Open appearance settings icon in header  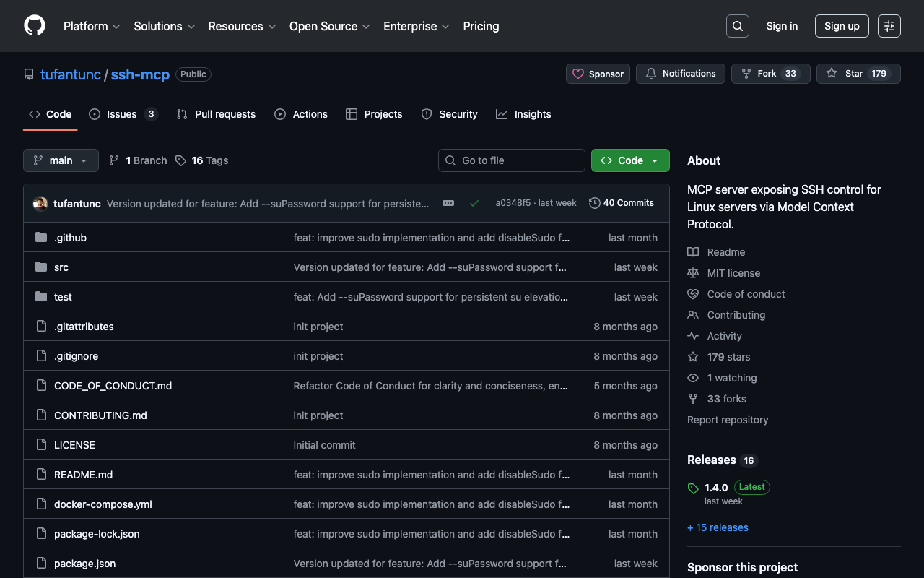tap(889, 26)
